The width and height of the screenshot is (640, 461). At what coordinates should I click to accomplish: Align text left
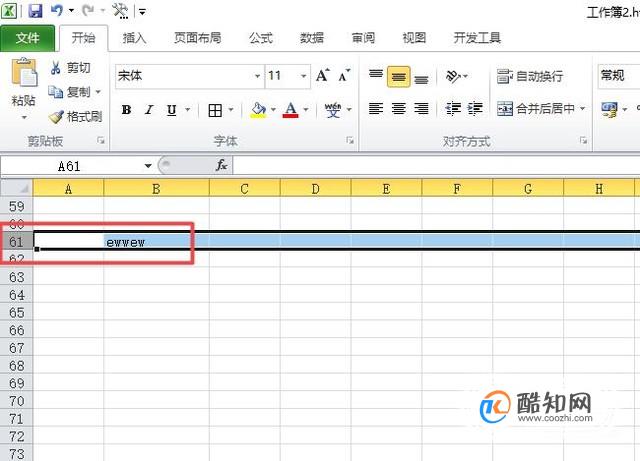376,108
